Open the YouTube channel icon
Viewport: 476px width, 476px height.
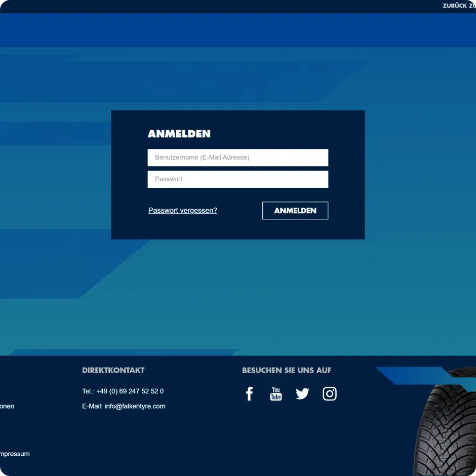pyautogui.click(x=275, y=393)
